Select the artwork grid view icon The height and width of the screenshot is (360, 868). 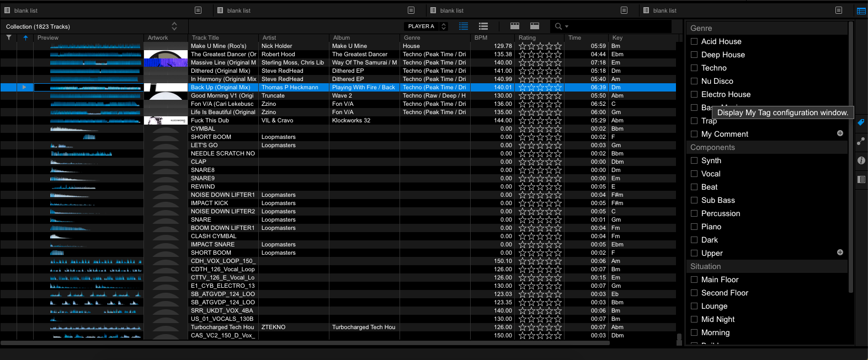click(515, 26)
